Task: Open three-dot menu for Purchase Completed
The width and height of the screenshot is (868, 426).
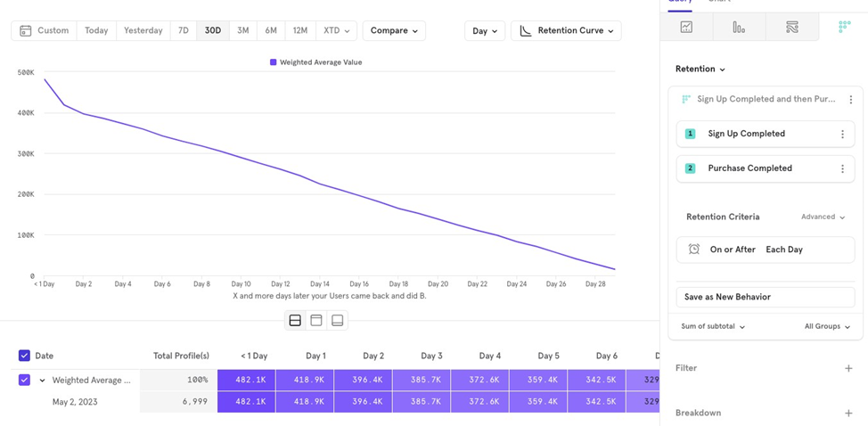Action: pos(842,168)
